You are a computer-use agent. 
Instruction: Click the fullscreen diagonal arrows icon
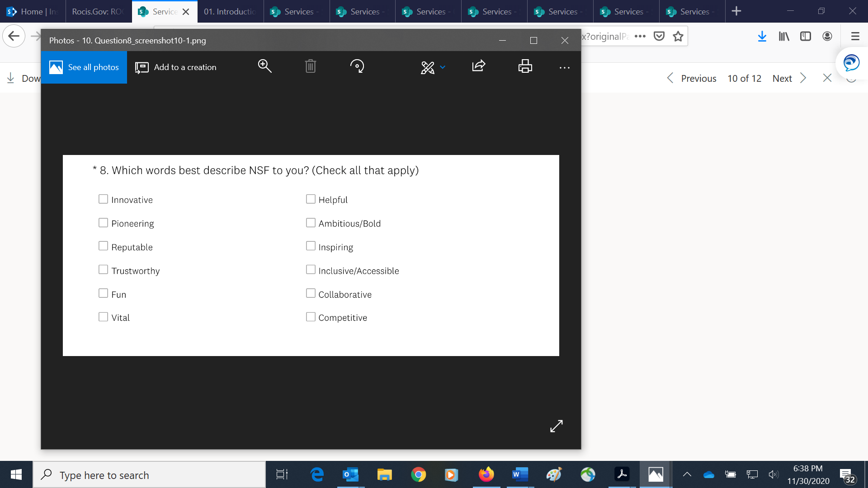tap(556, 426)
